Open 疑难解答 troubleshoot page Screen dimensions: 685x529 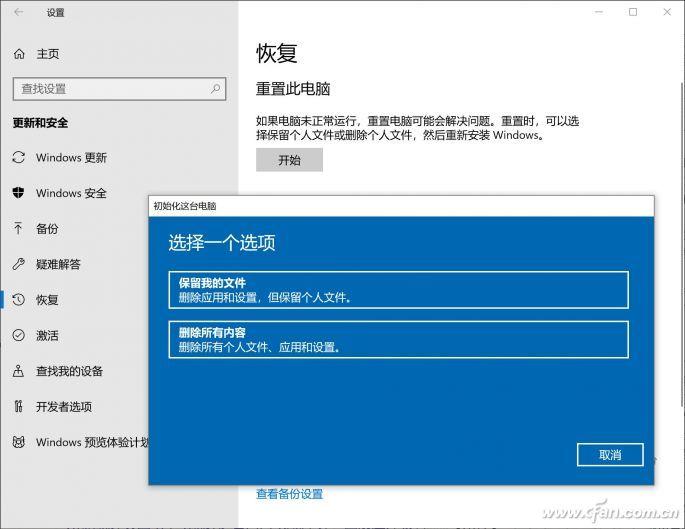coord(59,264)
